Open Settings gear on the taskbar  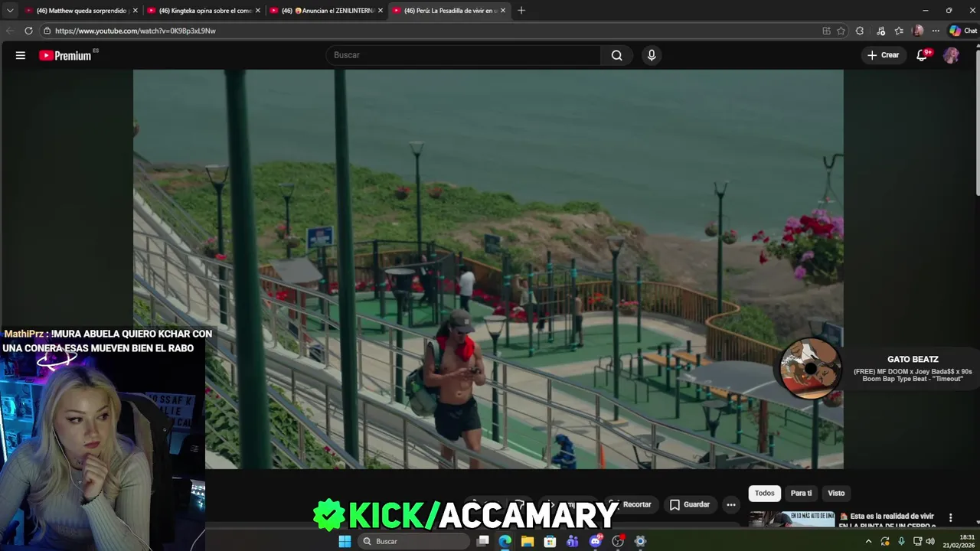640,541
